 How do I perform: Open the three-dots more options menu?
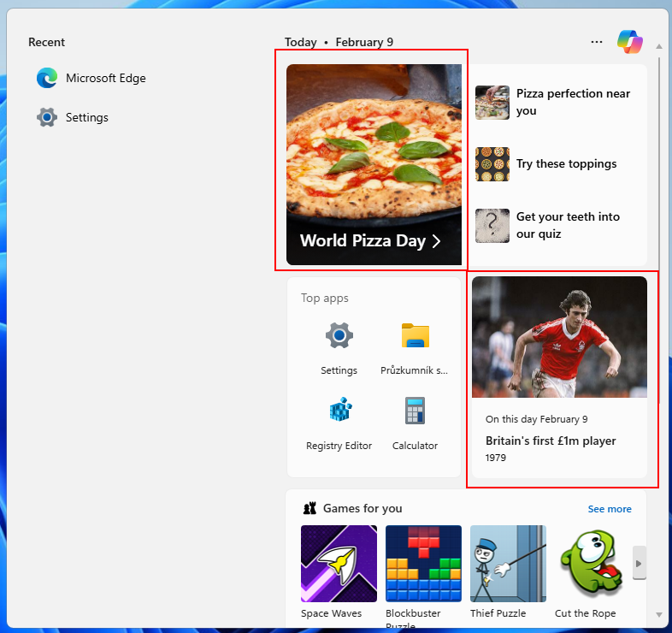point(597,41)
